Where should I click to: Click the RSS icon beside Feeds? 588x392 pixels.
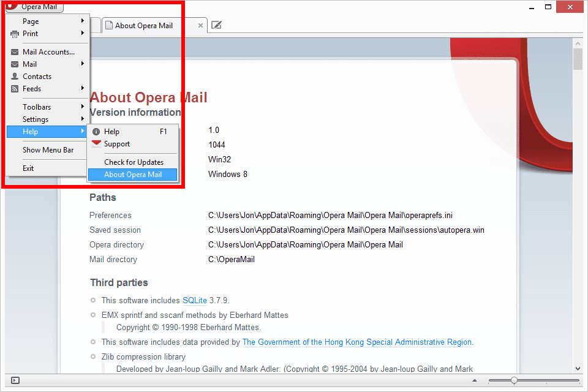[15, 89]
